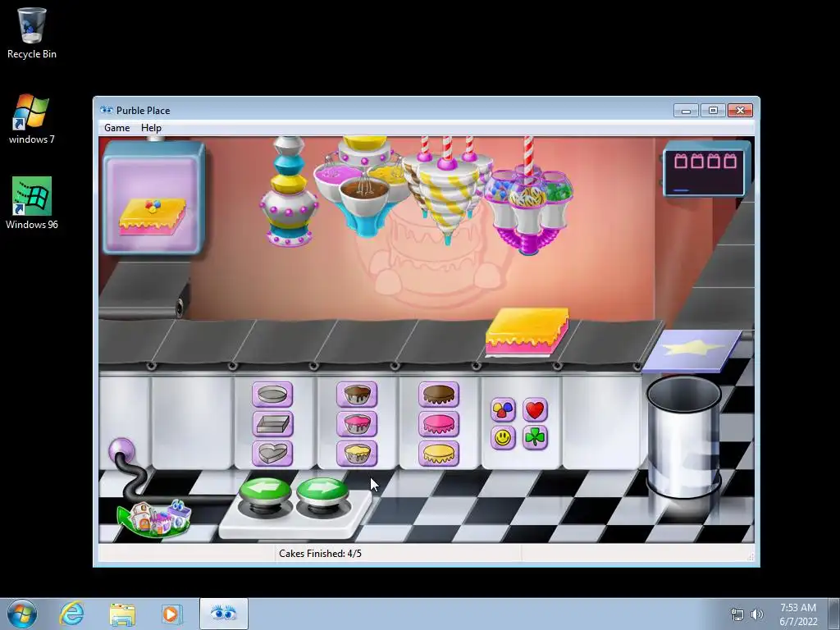Open Windows Media Player from taskbar
This screenshot has width=840, height=630.
pyautogui.click(x=172, y=614)
